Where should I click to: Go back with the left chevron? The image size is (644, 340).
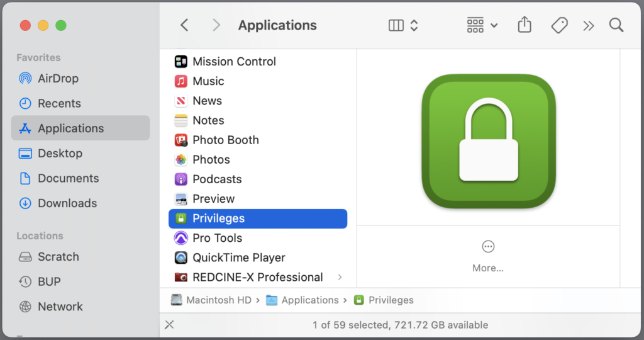pyautogui.click(x=184, y=25)
